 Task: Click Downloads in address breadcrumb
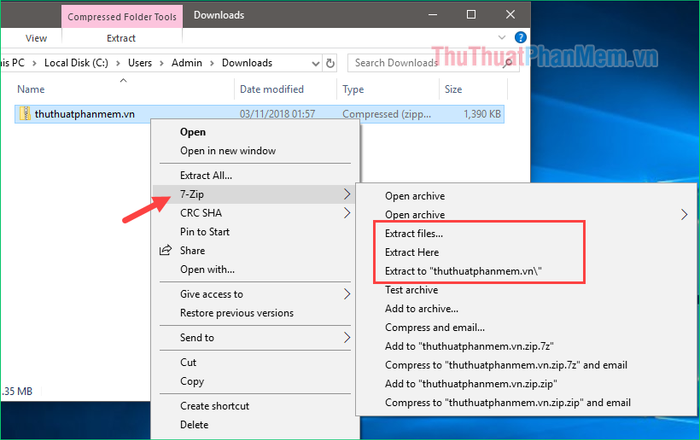coord(247,63)
